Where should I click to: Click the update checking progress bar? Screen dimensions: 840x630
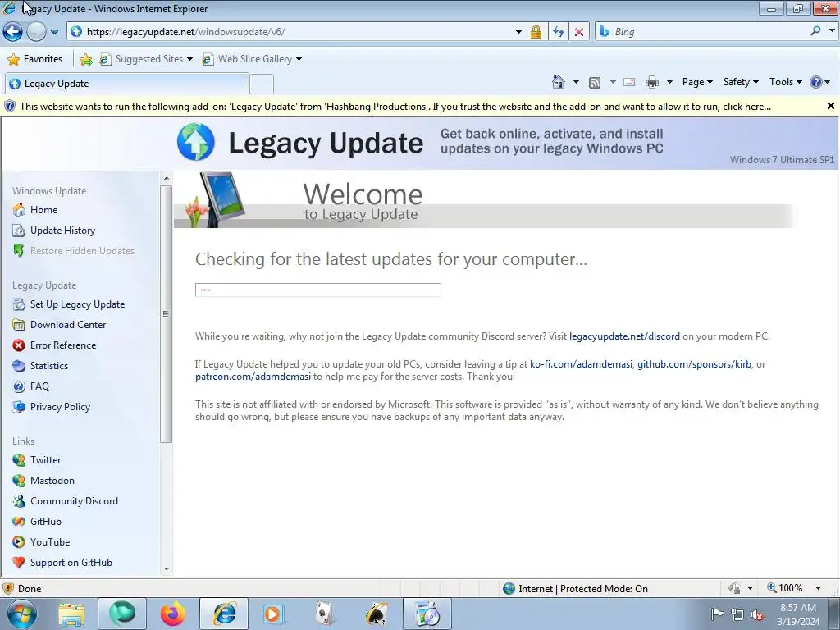click(317, 290)
